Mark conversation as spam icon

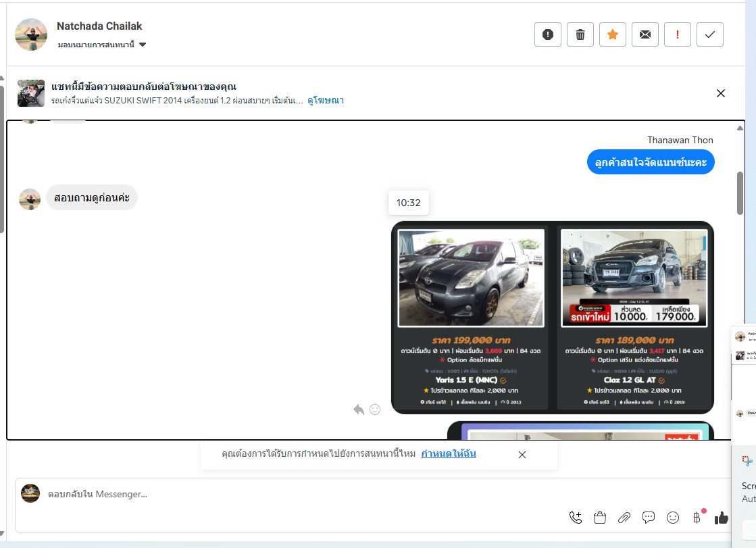click(x=548, y=34)
